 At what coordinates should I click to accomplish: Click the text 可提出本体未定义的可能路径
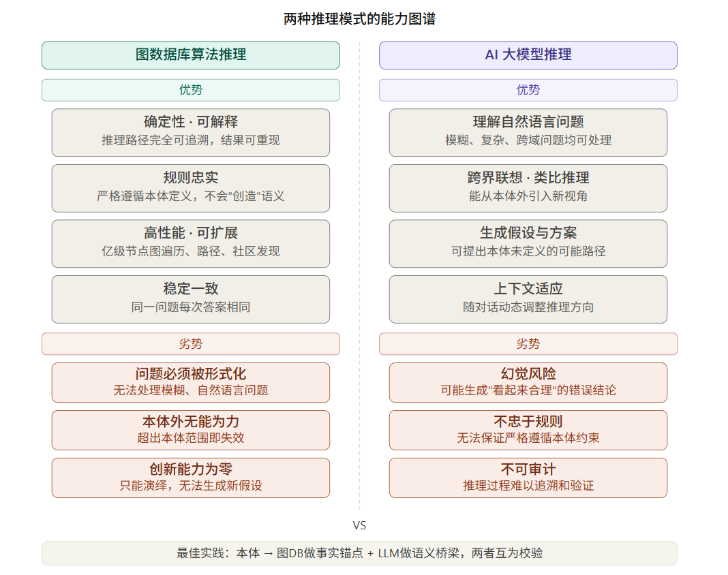(528, 251)
